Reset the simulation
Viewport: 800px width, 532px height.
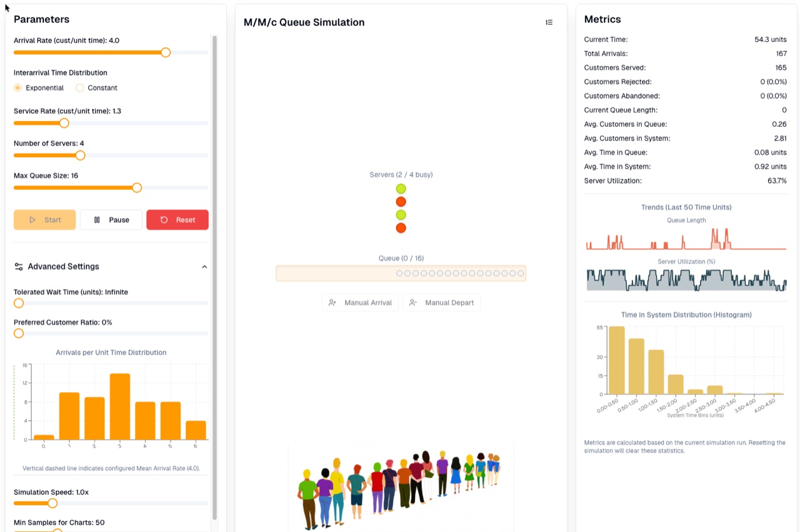point(177,220)
